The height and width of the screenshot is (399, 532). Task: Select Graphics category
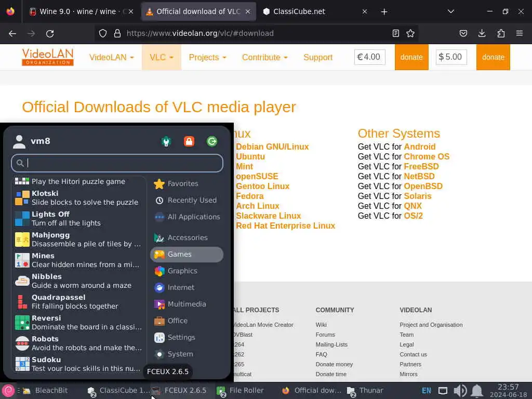tap(187, 271)
